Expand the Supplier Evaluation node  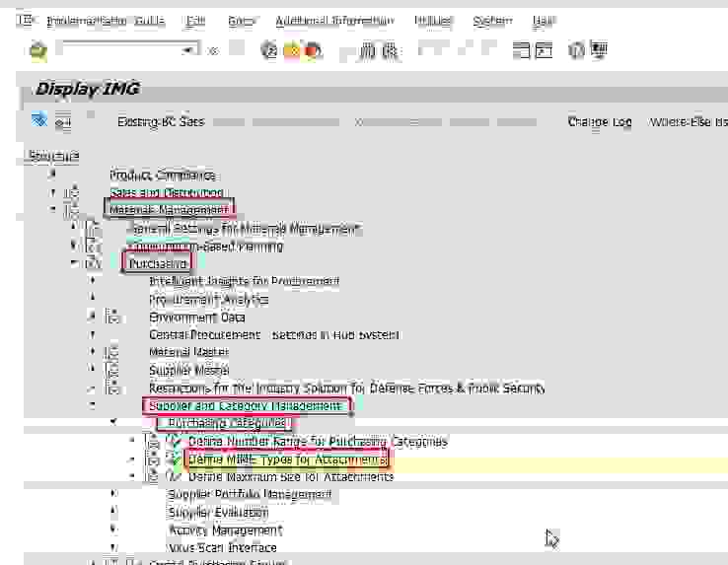pos(112,513)
